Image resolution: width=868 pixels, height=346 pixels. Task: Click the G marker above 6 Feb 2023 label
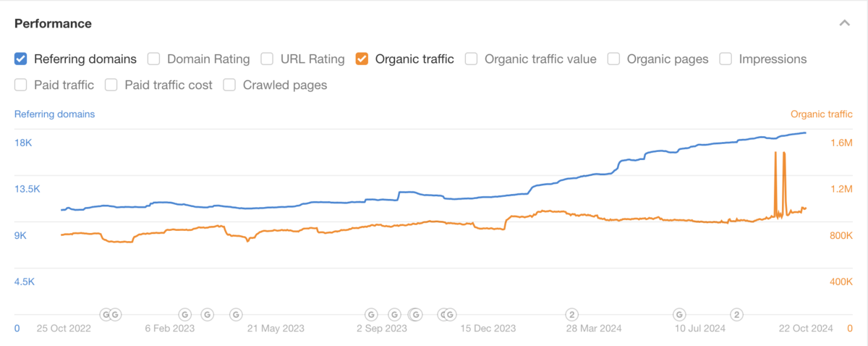click(185, 314)
